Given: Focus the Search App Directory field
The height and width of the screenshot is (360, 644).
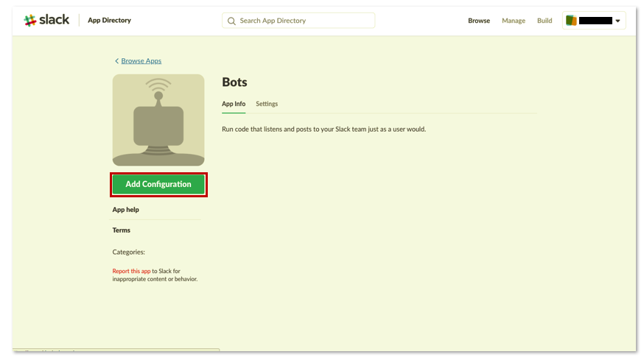Looking at the screenshot, I should point(298,21).
